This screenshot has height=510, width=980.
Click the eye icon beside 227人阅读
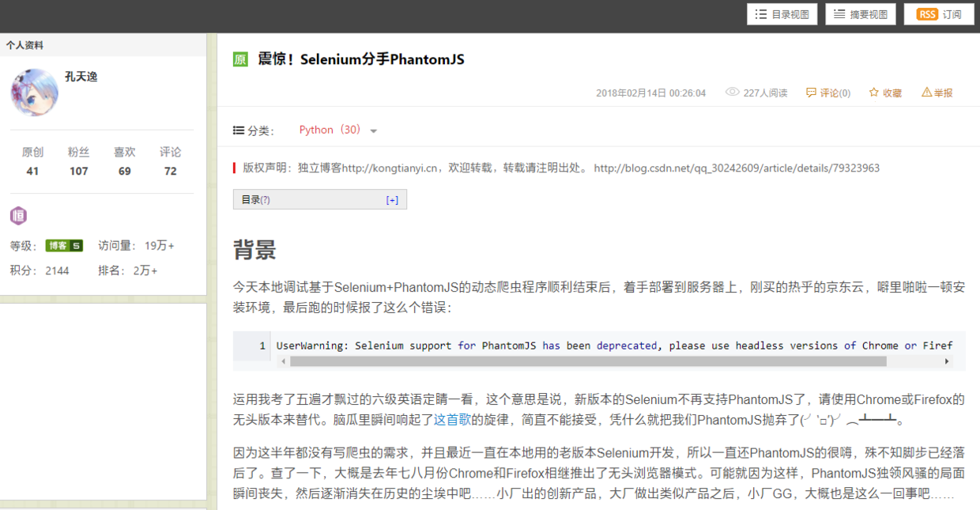click(x=731, y=92)
